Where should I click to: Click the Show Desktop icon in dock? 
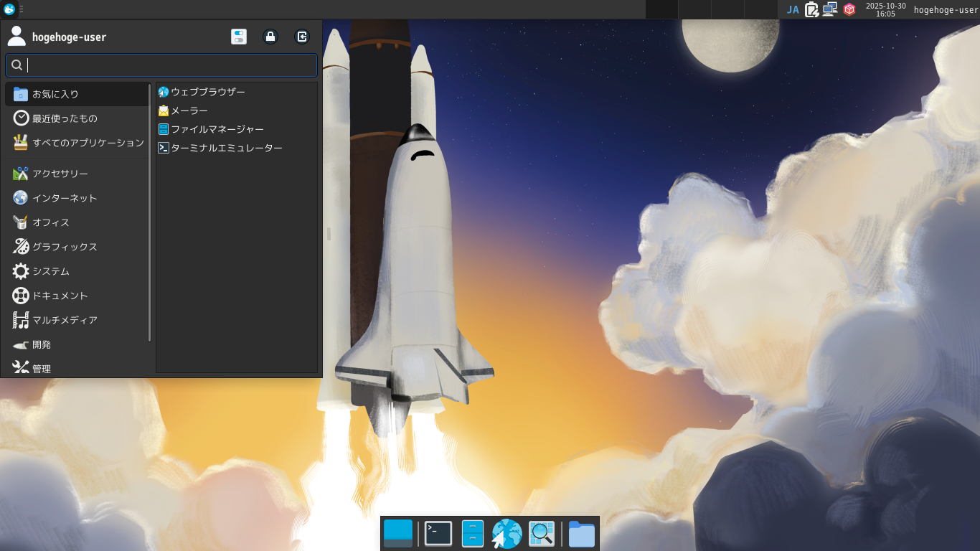[398, 534]
